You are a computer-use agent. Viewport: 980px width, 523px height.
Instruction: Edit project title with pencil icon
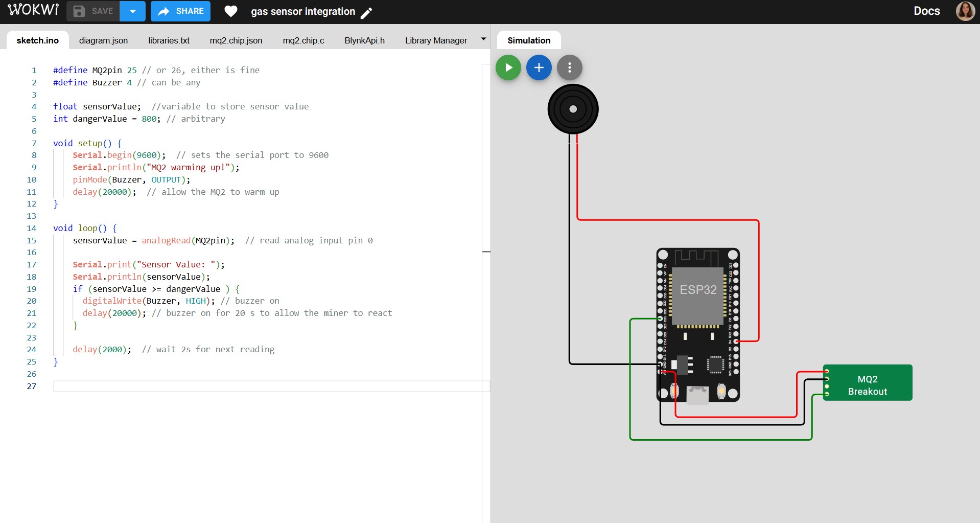click(366, 13)
